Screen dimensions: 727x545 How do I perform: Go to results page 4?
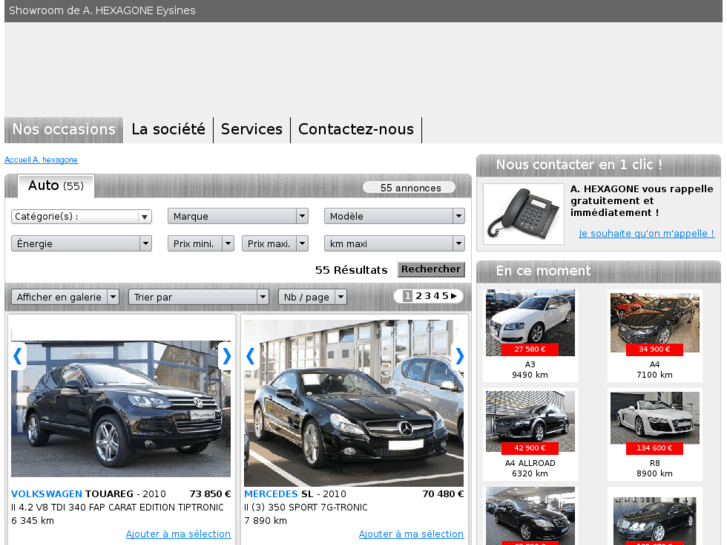point(436,295)
